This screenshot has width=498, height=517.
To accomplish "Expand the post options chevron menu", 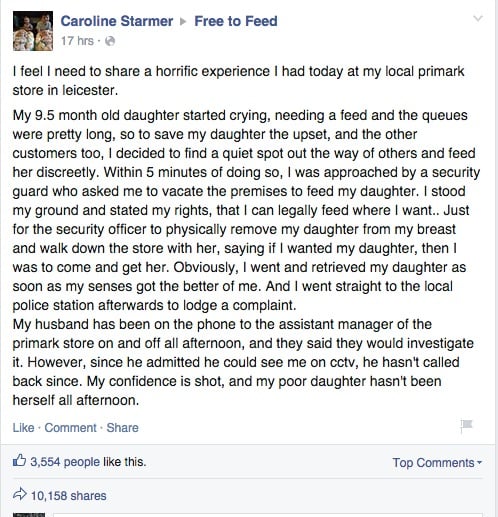I will pos(478,18).
